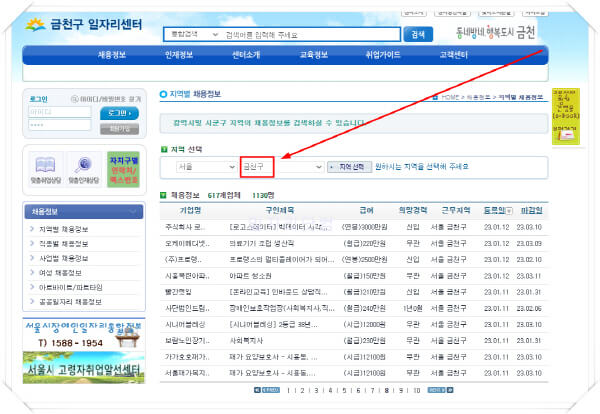Go to results page 5

coord(344,390)
